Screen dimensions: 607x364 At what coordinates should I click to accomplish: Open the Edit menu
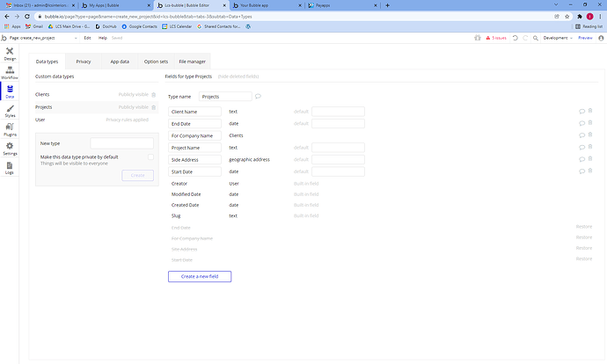click(x=87, y=38)
